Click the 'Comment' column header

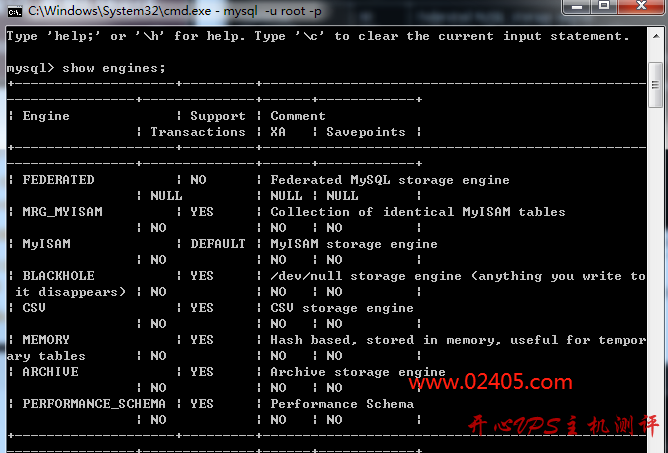click(298, 116)
